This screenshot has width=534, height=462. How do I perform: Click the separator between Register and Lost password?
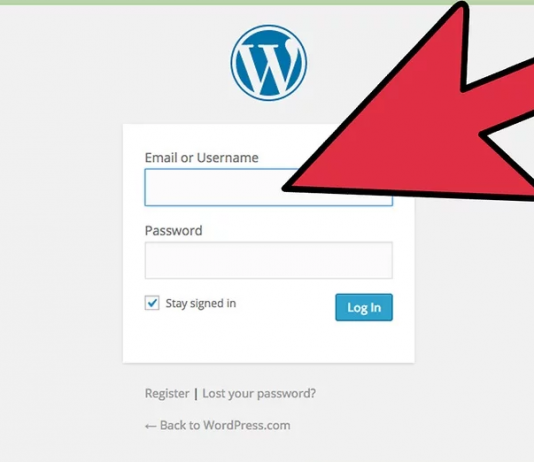[x=196, y=394]
